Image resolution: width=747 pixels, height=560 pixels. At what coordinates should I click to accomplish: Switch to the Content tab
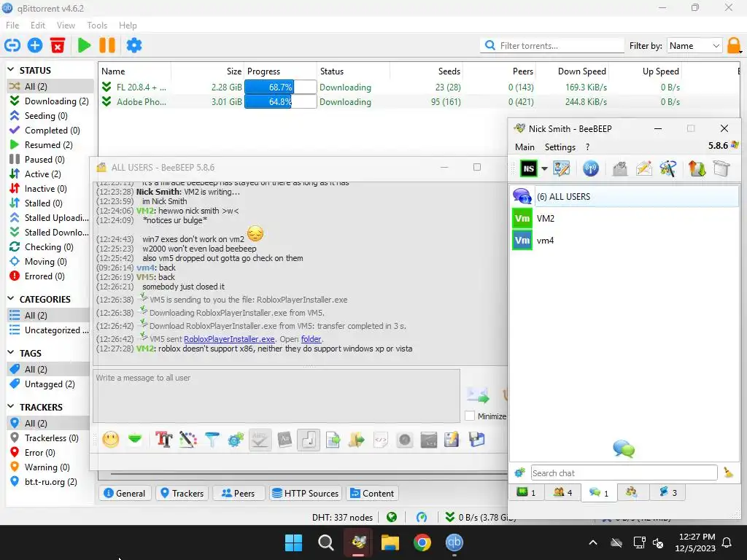[x=372, y=494]
